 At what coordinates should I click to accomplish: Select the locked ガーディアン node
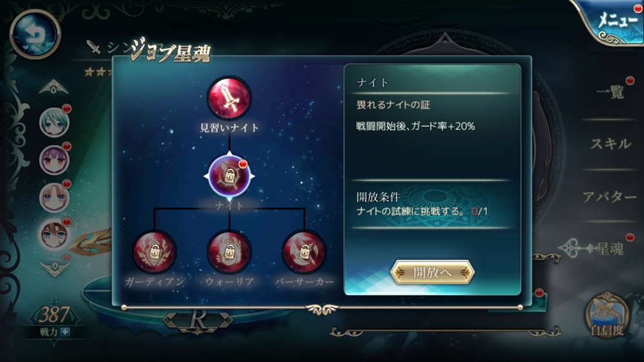pyautogui.click(x=155, y=252)
